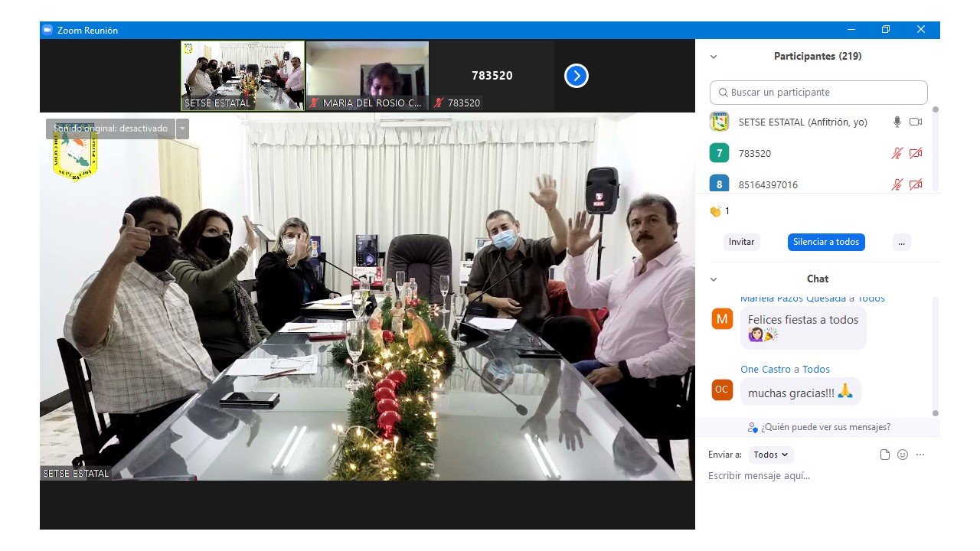Image resolution: width=980 pixels, height=551 pixels.
Task: Open ¿Quién puede ver sus mensajes? link
Action: point(825,427)
